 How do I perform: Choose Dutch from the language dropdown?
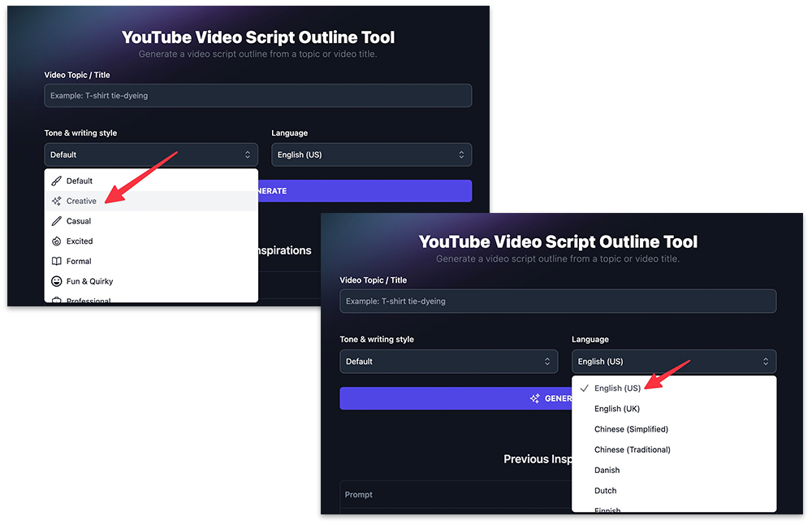click(605, 490)
